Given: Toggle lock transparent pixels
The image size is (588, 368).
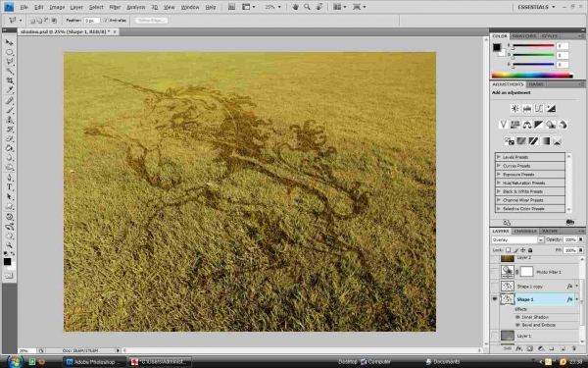Looking at the screenshot, I should [508, 250].
